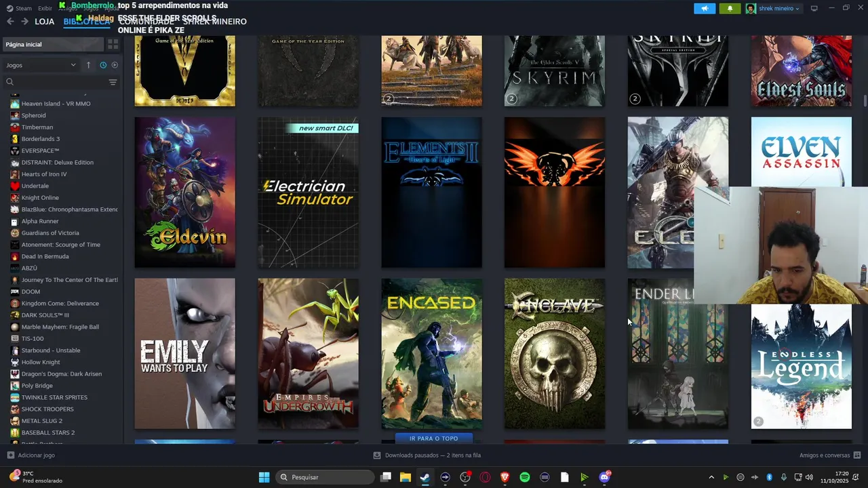This screenshot has width=868, height=488.
Task: Open the Windows Start button
Action: coord(264,477)
